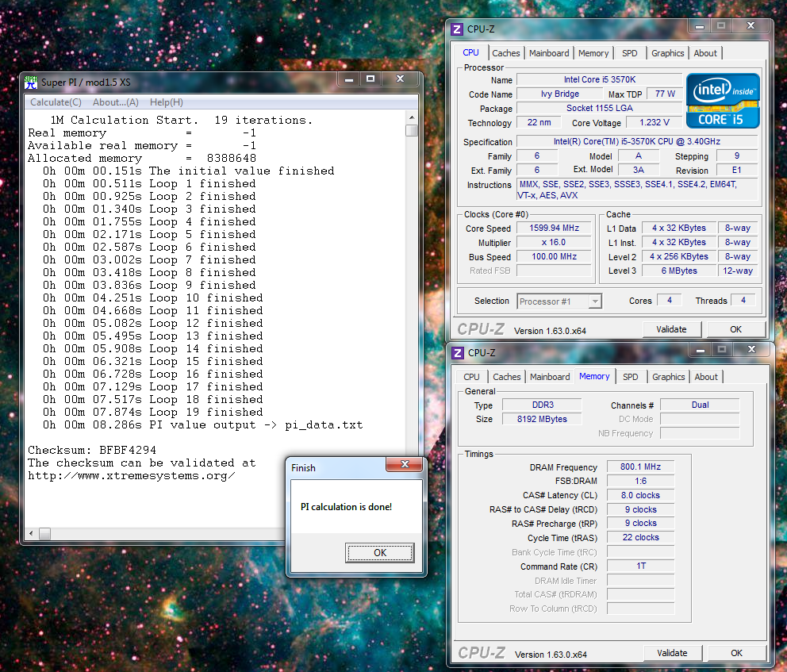Viewport: 787px width, 672px height.
Task: Click the Loop 19 finished line in Super PI
Action: coord(152,412)
